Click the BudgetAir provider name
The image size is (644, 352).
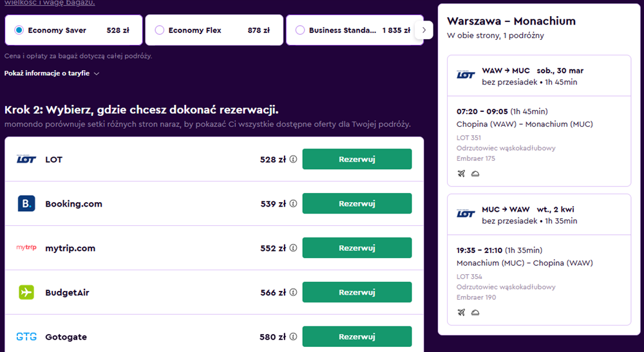point(67,293)
